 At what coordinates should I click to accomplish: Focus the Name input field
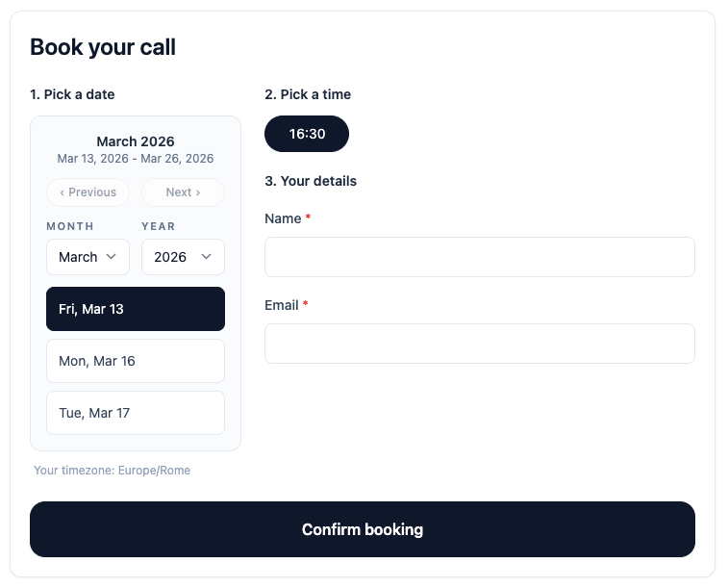[479, 257]
